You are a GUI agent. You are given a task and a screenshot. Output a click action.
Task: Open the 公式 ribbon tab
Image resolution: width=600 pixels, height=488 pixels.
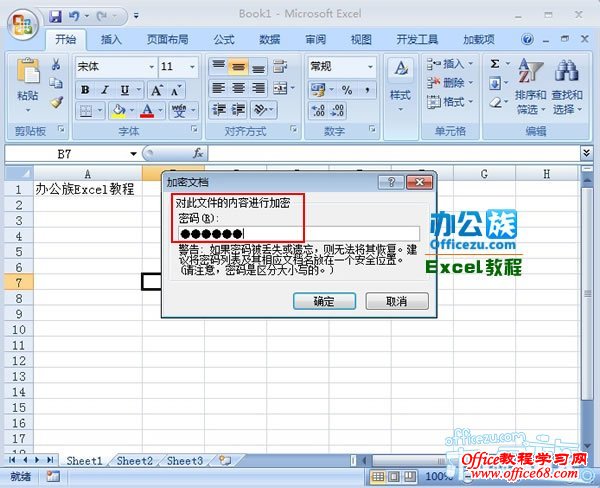(x=224, y=39)
